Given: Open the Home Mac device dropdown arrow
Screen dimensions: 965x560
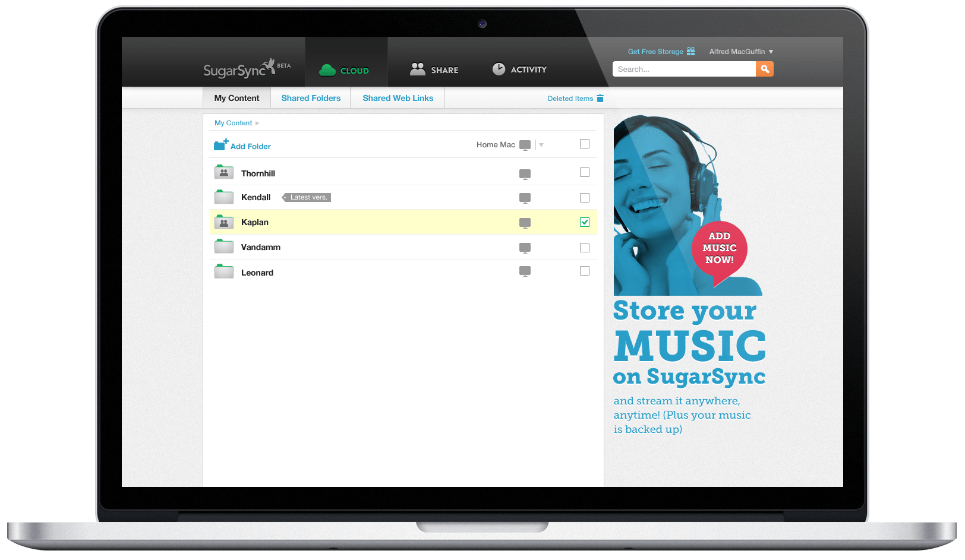Looking at the screenshot, I should 541,145.
